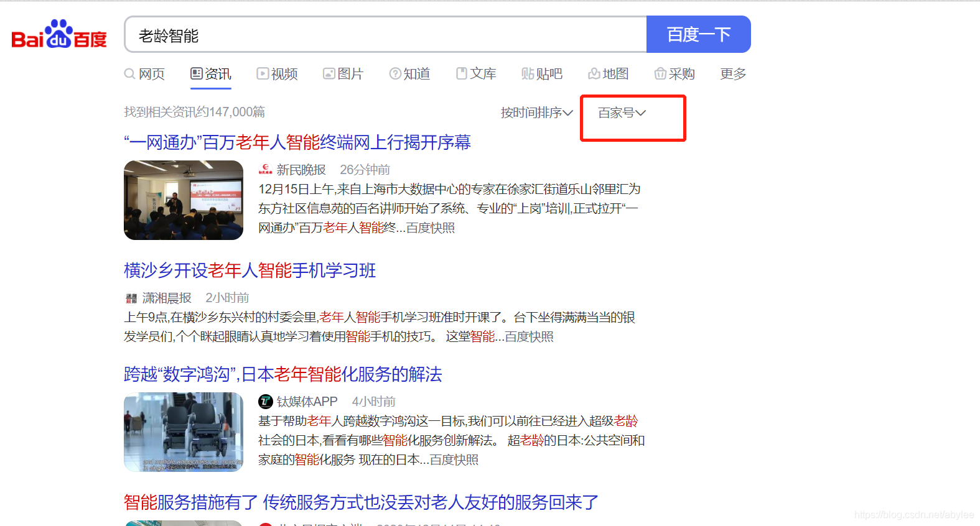Click the 26分钟前 timestamp
Image resolution: width=980 pixels, height=526 pixels.
coord(365,170)
